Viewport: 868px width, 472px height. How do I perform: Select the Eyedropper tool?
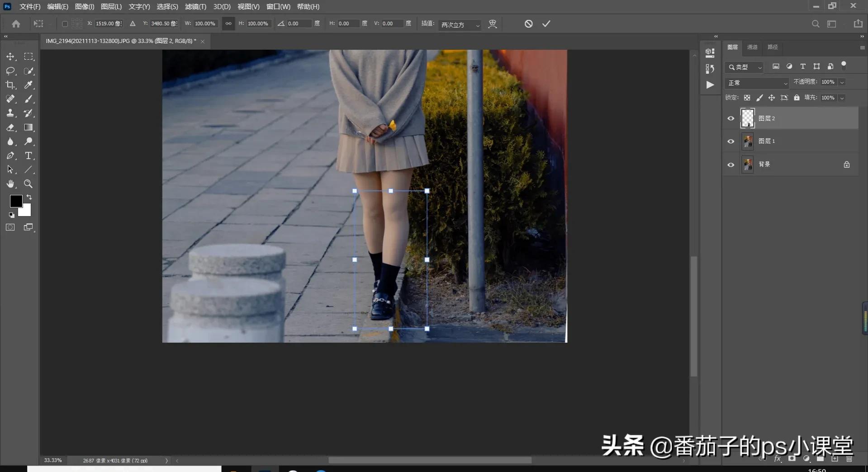click(x=28, y=85)
